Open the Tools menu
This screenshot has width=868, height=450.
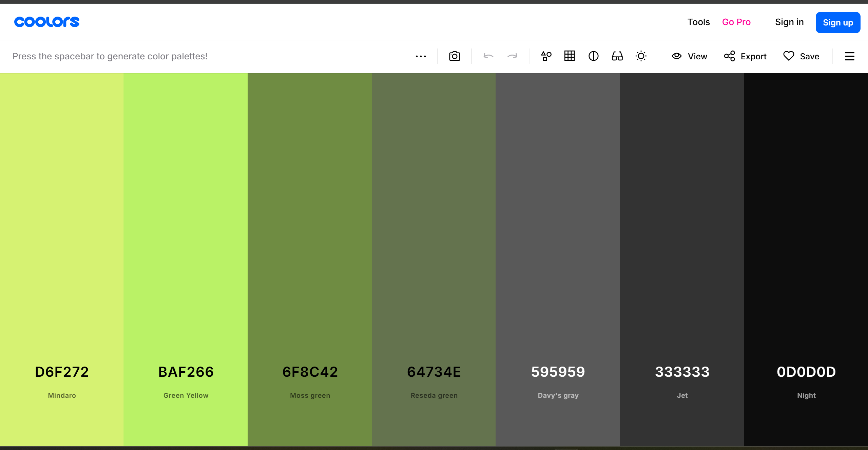pos(698,22)
